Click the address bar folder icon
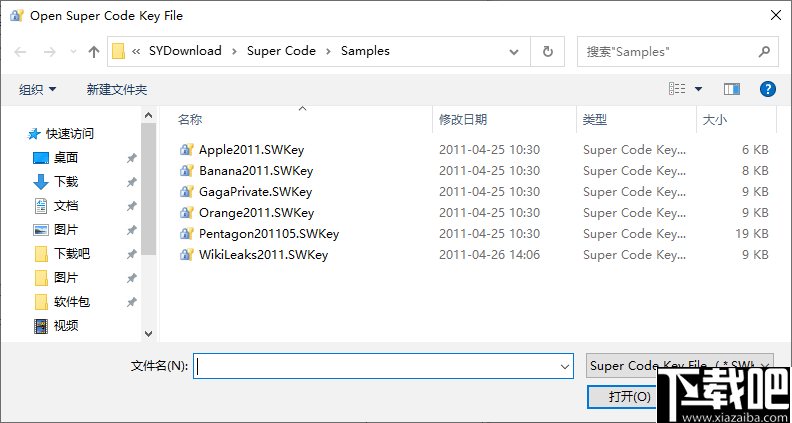Image resolution: width=792 pixels, height=423 pixels. pyautogui.click(x=118, y=51)
